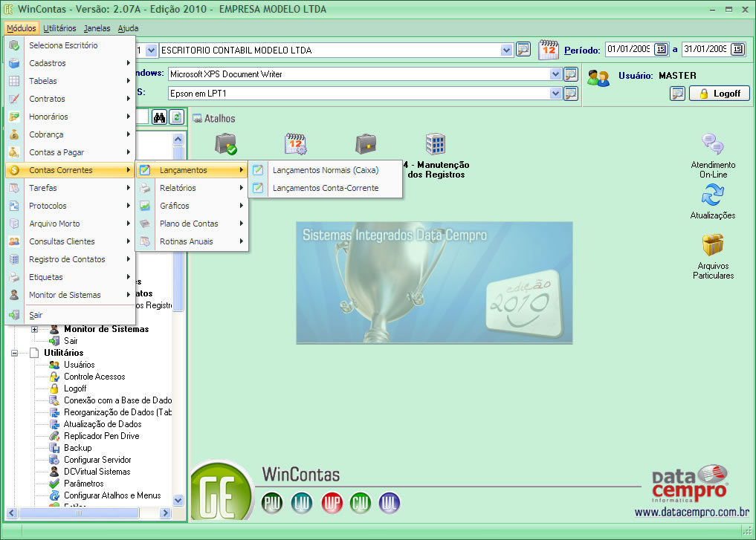Click the lookup icon left of Logoff
This screenshot has height=540, width=756.
click(x=677, y=94)
